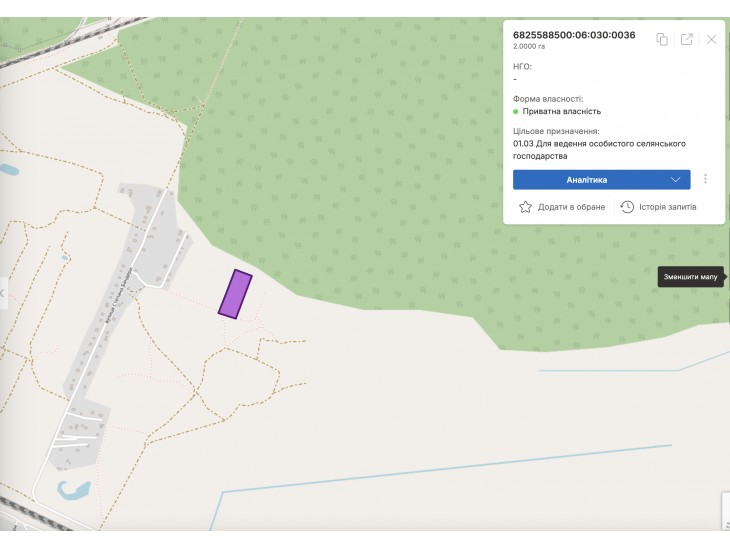Click the Аналітика button
Viewport: 730px width, 547px height.
pyautogui.click(x=602, y=180)
